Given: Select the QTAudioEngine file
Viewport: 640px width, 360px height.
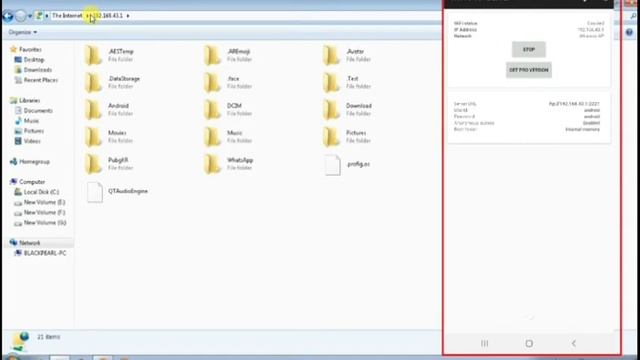Looking at the screenshot, I should coord(117,191).
